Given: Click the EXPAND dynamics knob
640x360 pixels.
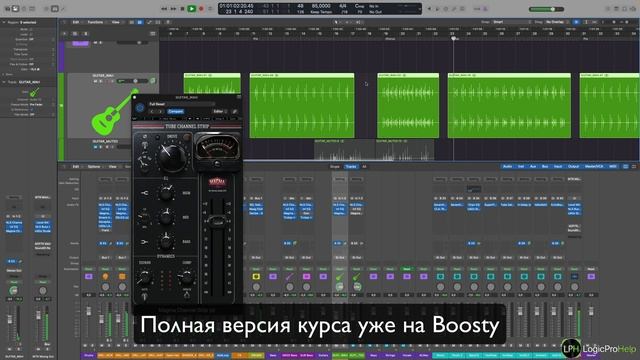Looking at the screenshot, I should (x=144, y=278).
